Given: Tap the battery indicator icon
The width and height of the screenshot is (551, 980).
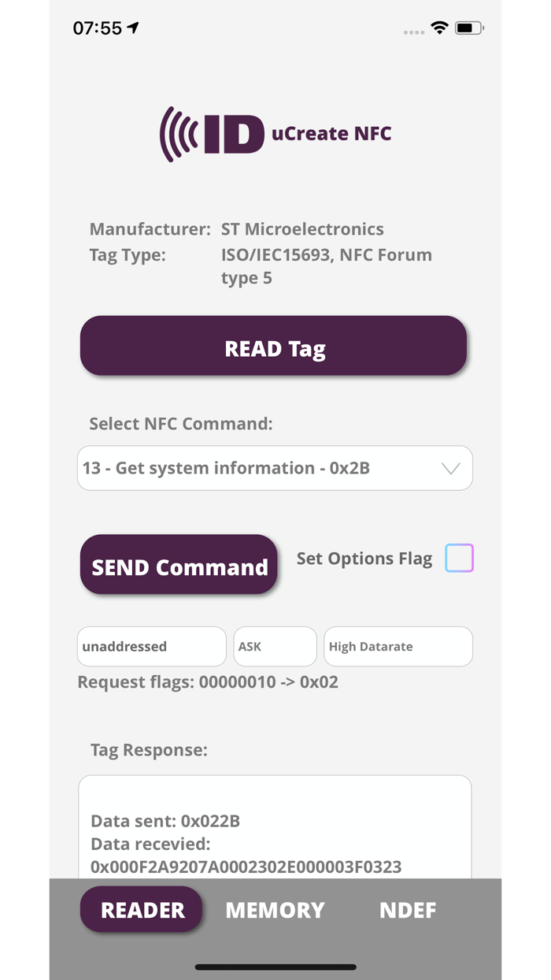Looking at the screenshot, I should pyautogui.click(x=466, y=27).
